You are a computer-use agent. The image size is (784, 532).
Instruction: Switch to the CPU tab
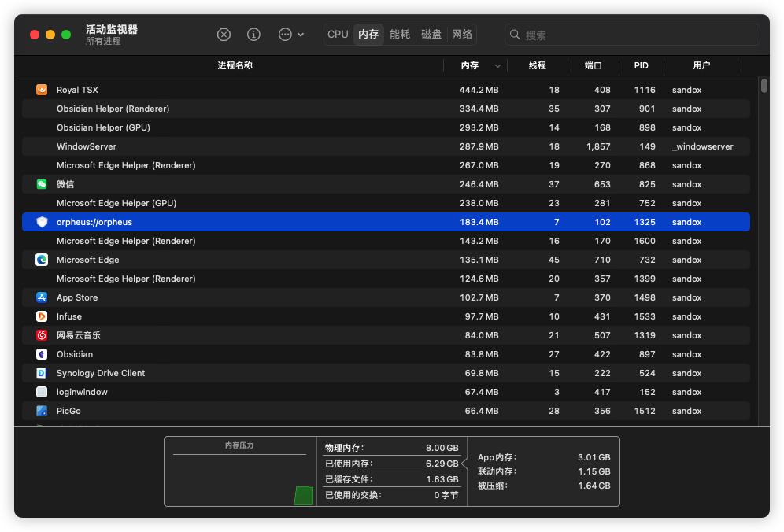pos(338,35)
